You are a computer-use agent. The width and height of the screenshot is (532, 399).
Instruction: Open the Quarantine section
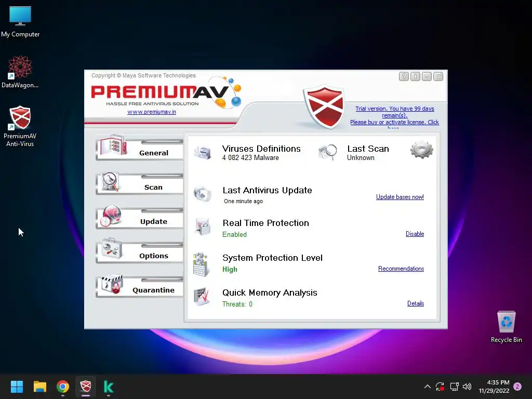click(140, 286)
